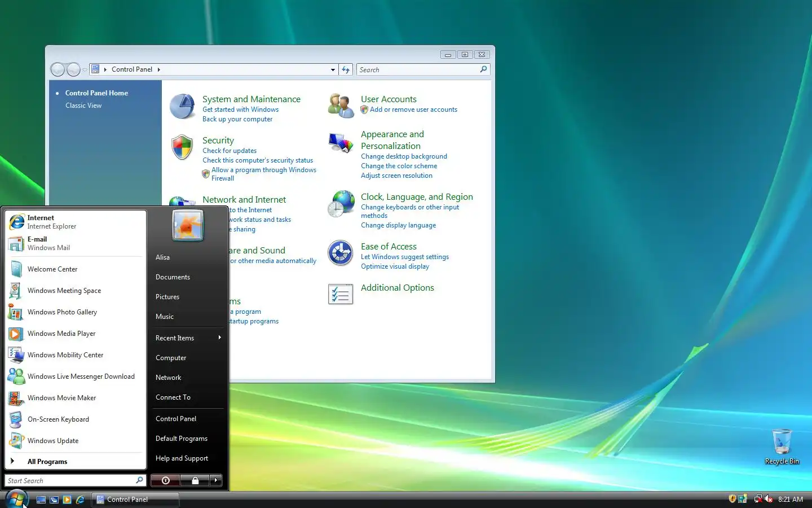This screenshot has width=812, height=508.
Task: Click the Control Panel taskbar button
Action: click(x=135, y=500)
